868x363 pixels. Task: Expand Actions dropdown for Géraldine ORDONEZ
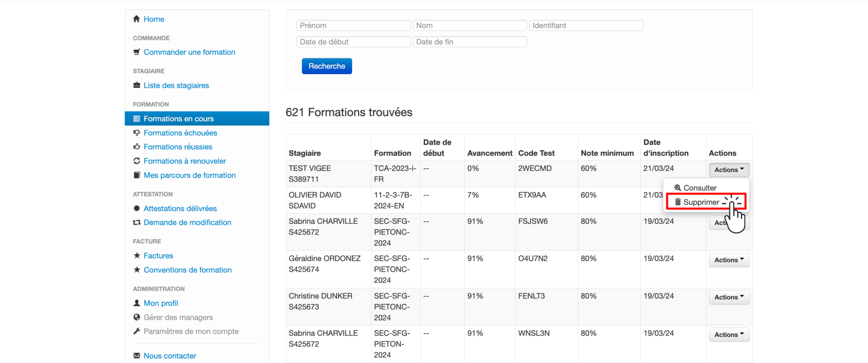tap(729, 260)
